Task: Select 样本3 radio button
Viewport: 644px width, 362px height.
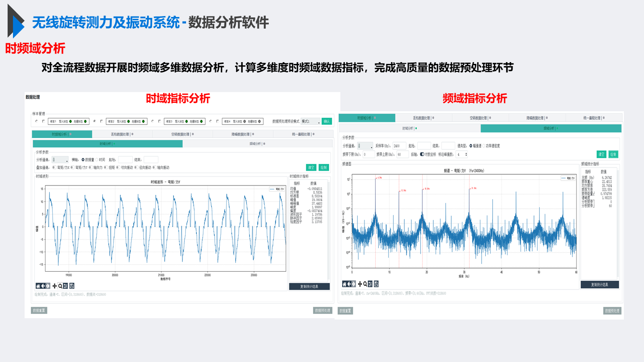Action: tap(153, 121)
